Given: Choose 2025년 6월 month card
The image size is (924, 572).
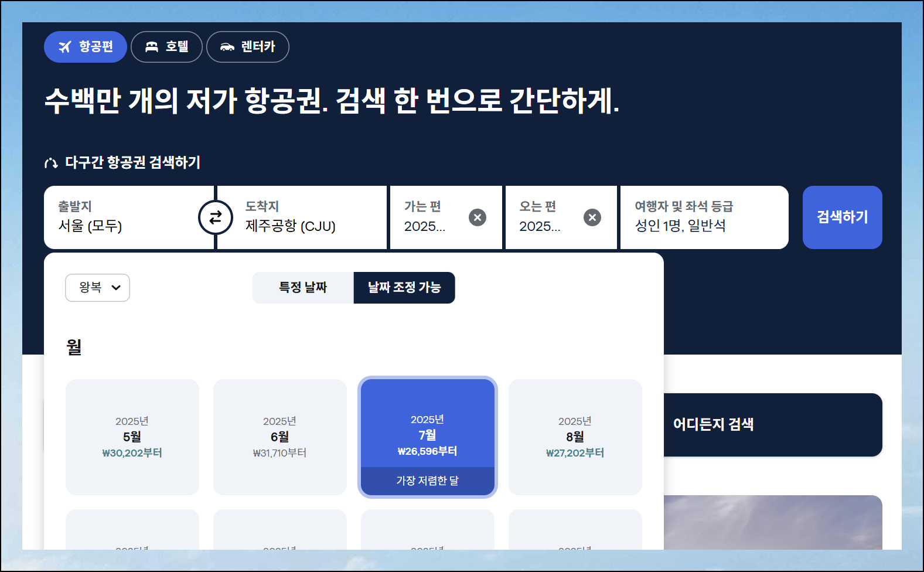Looking at the screenshot, I should tap(280, 437).
